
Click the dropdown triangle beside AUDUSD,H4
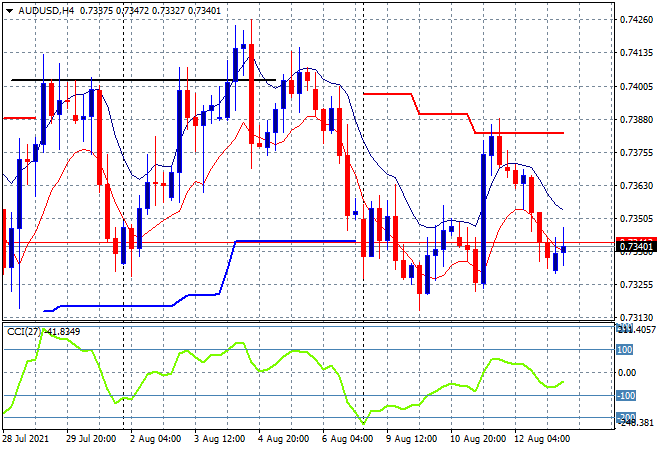(x=9, y=11)
